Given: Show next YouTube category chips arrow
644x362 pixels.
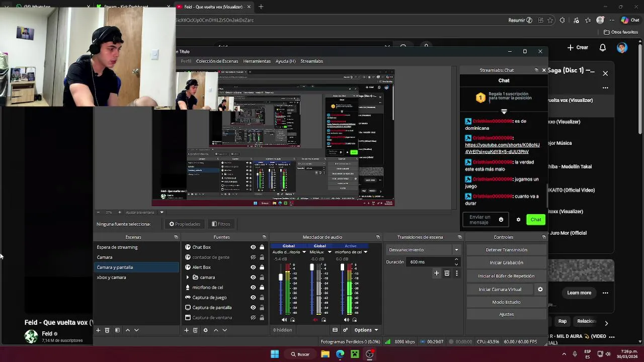Looking at the screenshot, I should 606,323.
